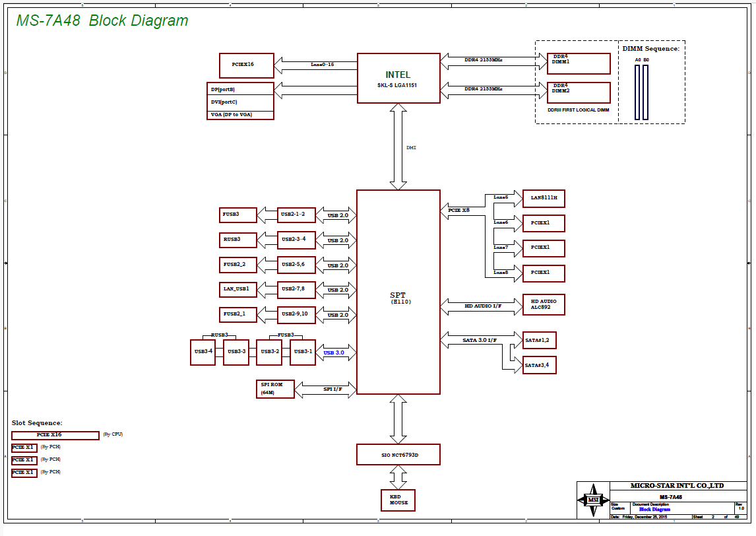Click the Slot Sequence: heading
756x536 pixels.
(37, 423)
